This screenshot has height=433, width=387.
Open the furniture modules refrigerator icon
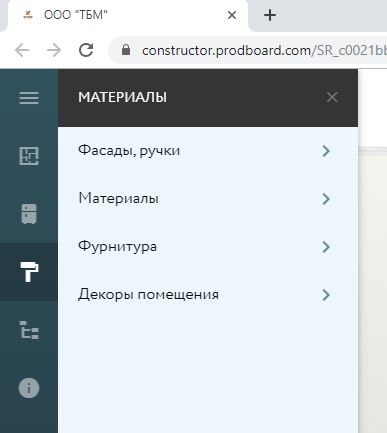(29, 214)
